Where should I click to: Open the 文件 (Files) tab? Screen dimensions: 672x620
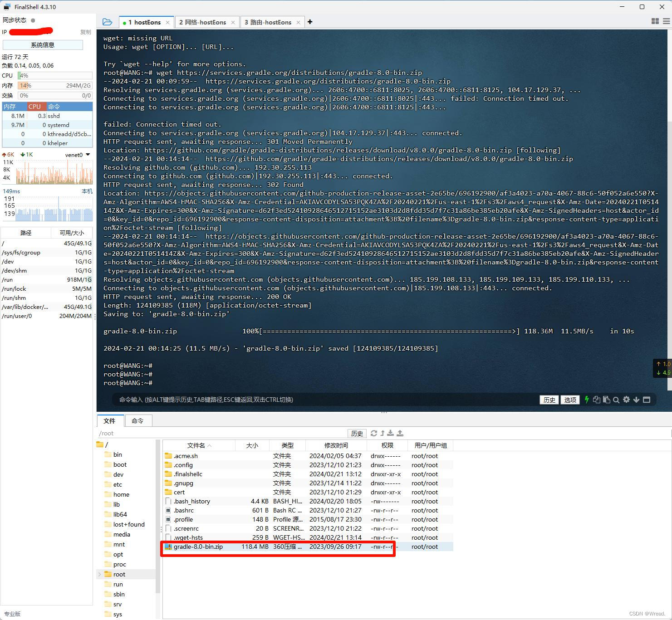coord(109,421)
